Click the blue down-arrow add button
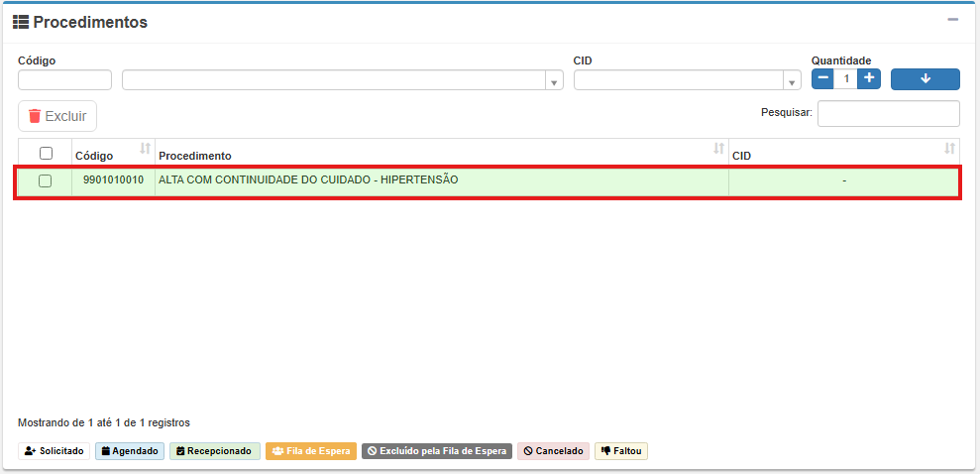The width and height of the screenshot is (980, 474). [925, 79]
